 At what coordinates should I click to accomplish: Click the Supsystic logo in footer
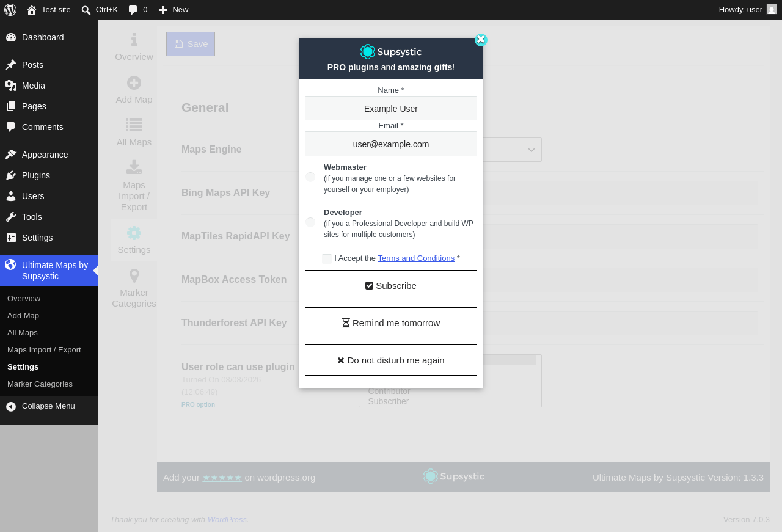(x=454, y=476)
